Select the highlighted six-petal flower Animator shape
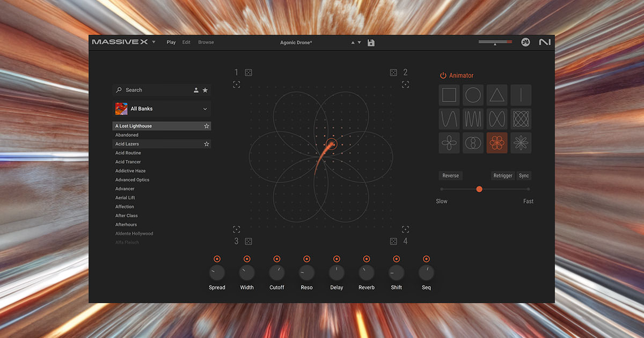This screenshot has height=338, width=644. point(497,143)
